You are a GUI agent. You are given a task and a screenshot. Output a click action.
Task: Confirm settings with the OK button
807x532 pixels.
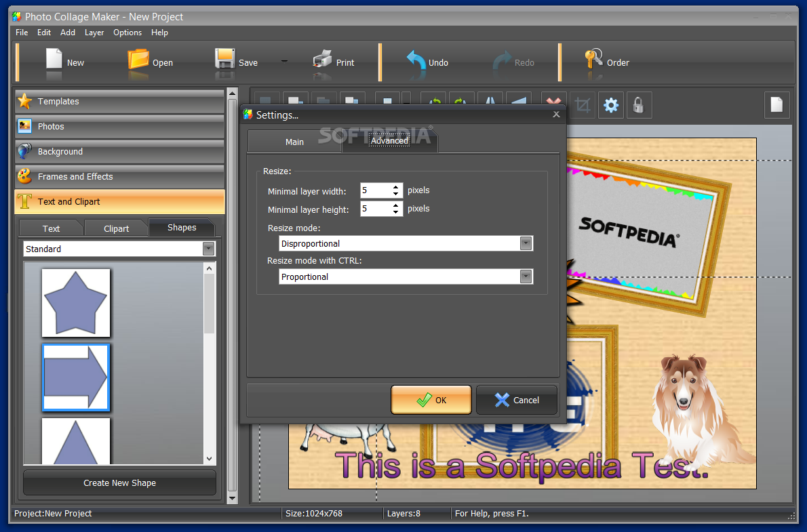click(431, 400)
